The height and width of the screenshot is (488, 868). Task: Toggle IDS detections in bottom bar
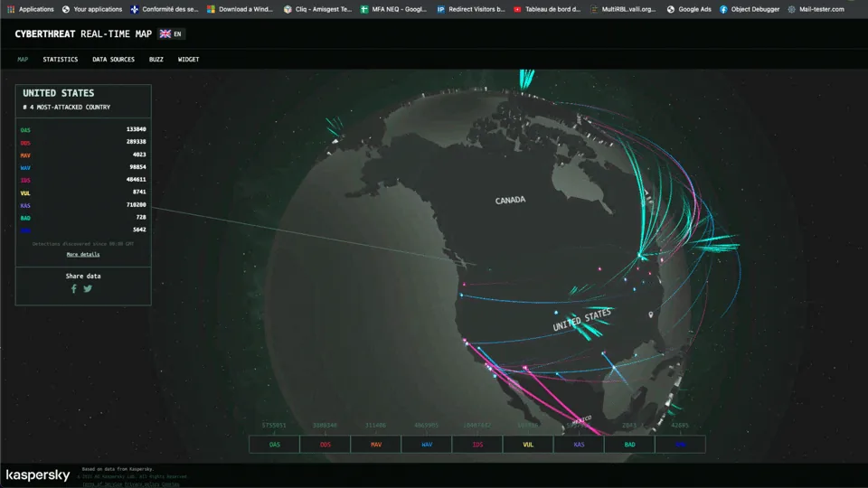pos(477,445)
